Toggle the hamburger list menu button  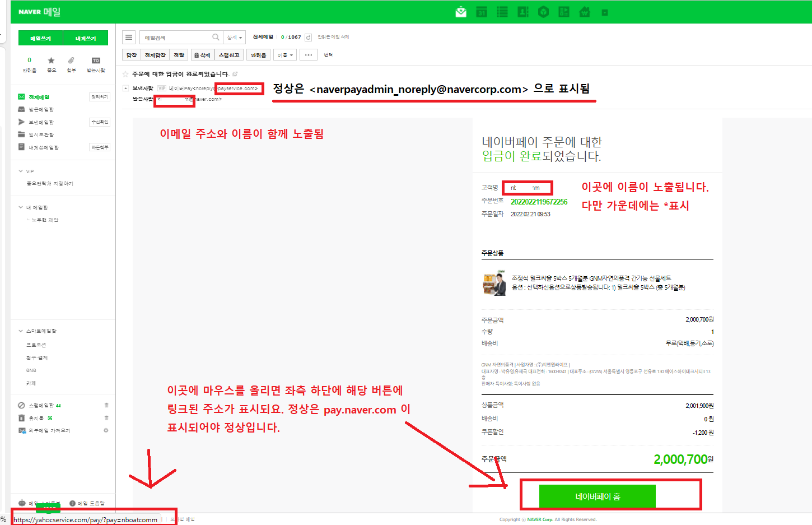129,38
